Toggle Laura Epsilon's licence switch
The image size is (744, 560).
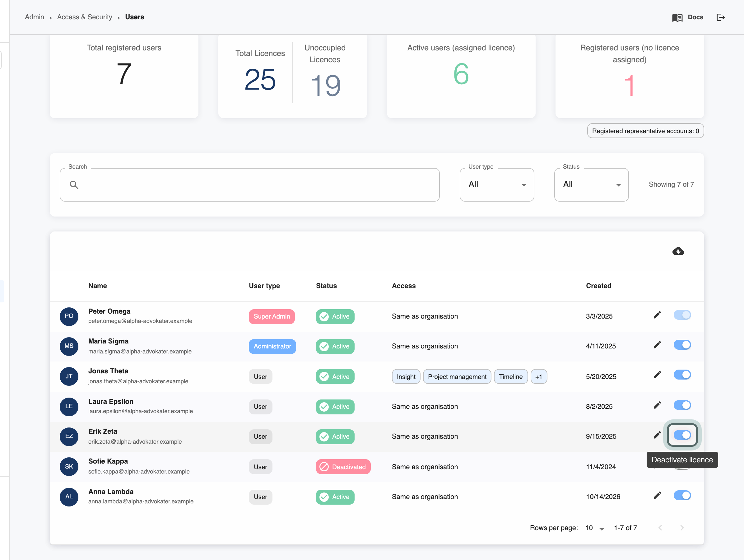click(682, 405)
